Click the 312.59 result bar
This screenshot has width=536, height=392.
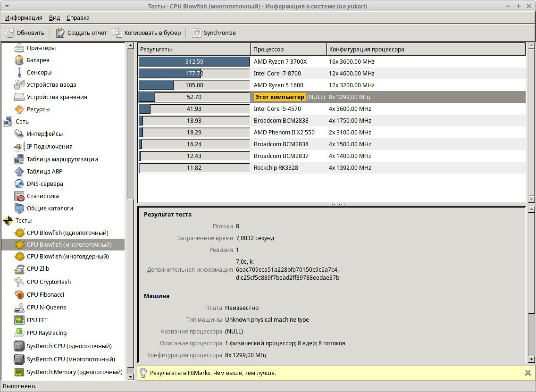pos(194,61)
